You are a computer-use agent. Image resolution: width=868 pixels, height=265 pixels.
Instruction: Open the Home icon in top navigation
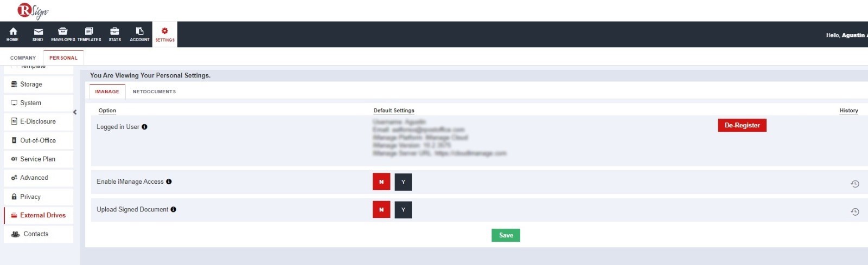pos(13,31)
